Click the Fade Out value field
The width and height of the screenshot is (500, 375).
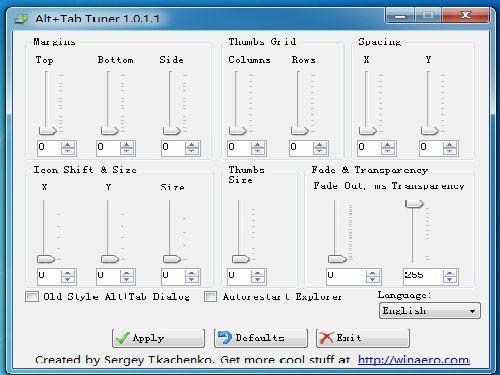tap(346, 277)
